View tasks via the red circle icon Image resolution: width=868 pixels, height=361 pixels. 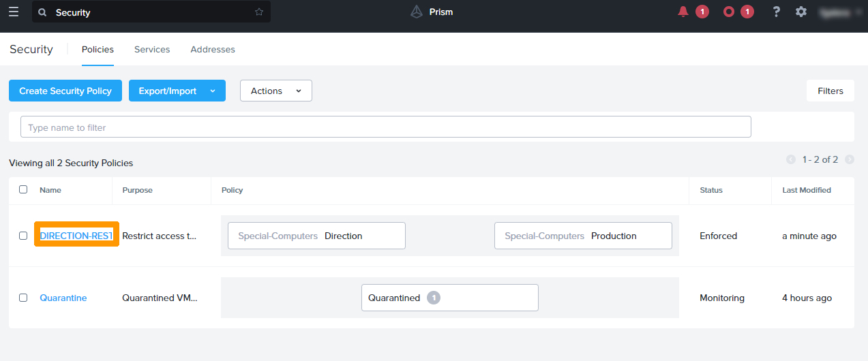coord(729,12)
